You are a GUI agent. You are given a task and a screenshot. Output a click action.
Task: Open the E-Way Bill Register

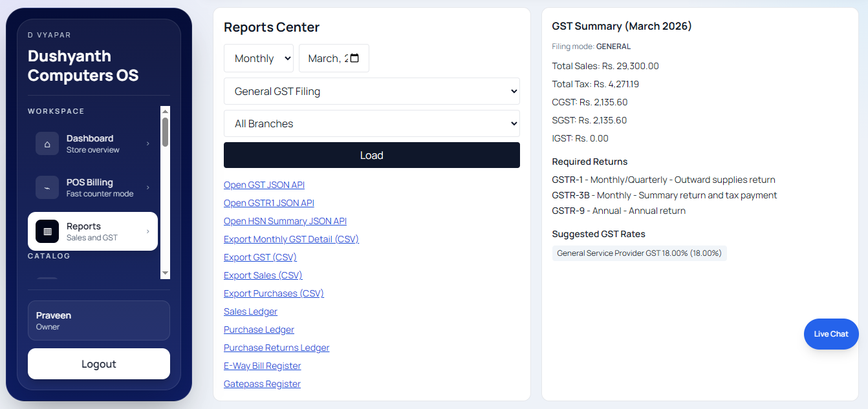[262, 365]
